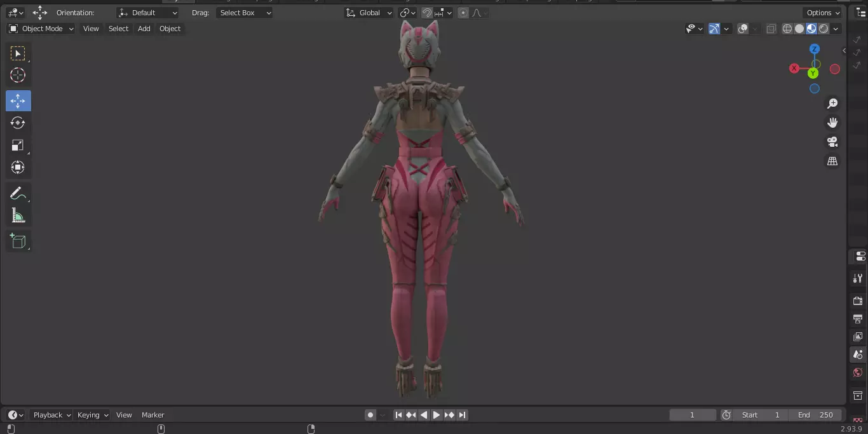Image resolution: width=868 pixels, height=434 pixels.
Task: Open the Tool properties tab (wrench icon)
Action: point(858,278)
